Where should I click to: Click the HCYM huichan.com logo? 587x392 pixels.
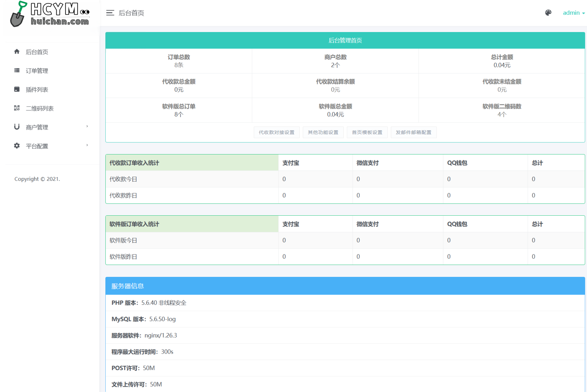pyautogui.click(x=50, y=14)
